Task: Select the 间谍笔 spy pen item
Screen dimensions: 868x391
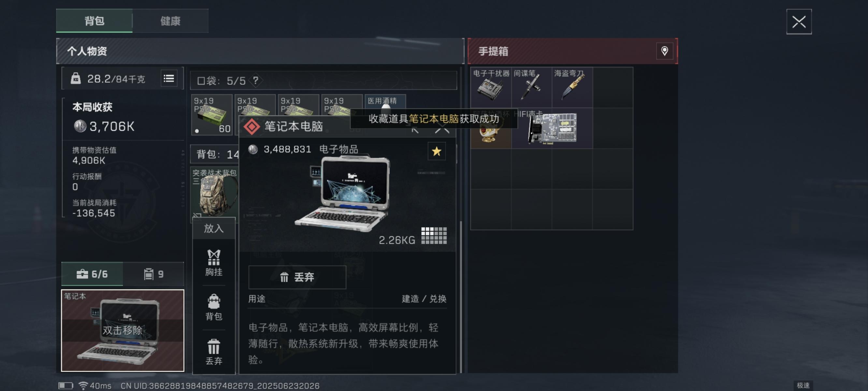Action: pyautogui.click(x=532, y=87)
